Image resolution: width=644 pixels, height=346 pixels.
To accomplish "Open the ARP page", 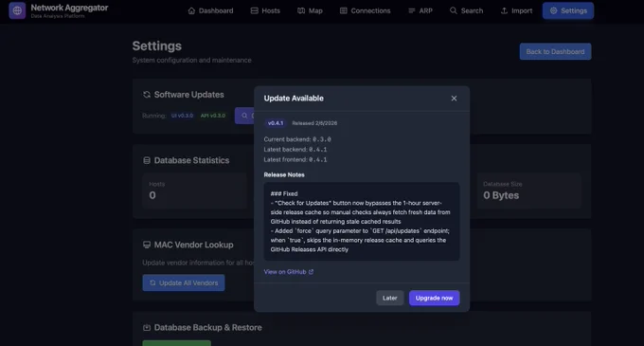I will pos(420,10).
